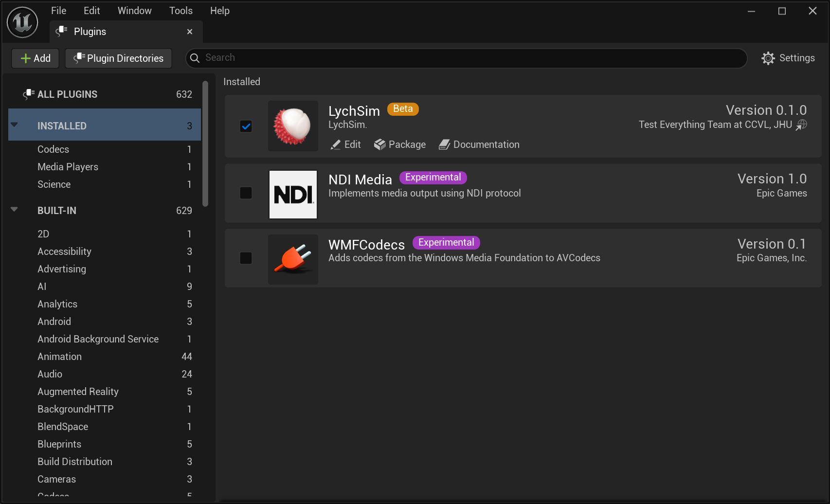Click the NDI Media plugin title
830x504 pixels.
pyautogui.click(x=360, y=180)
